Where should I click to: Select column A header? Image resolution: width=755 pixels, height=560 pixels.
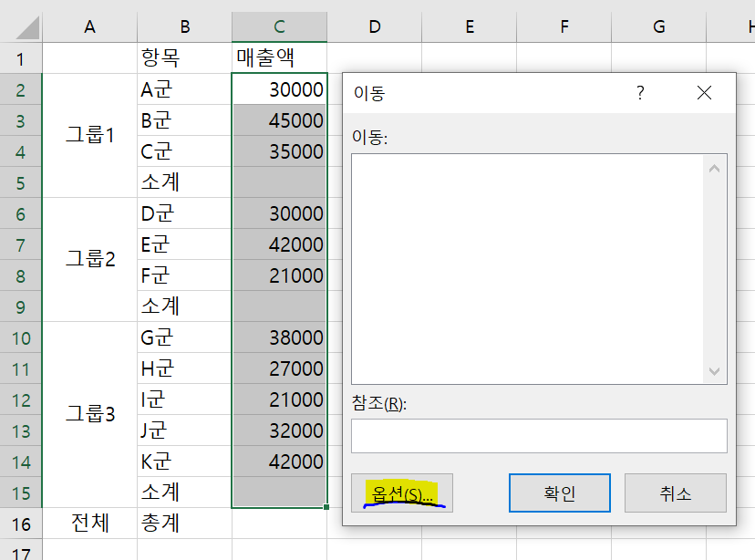(x=89, y=27)
